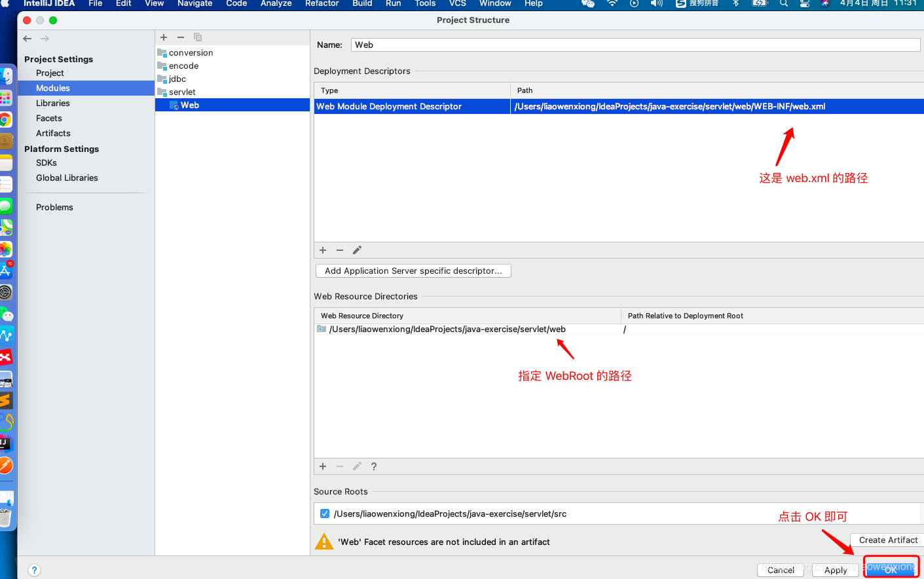Remove selected module with minus icon
This screenshot has height=579, width=924.
click(x=181, y=37)
